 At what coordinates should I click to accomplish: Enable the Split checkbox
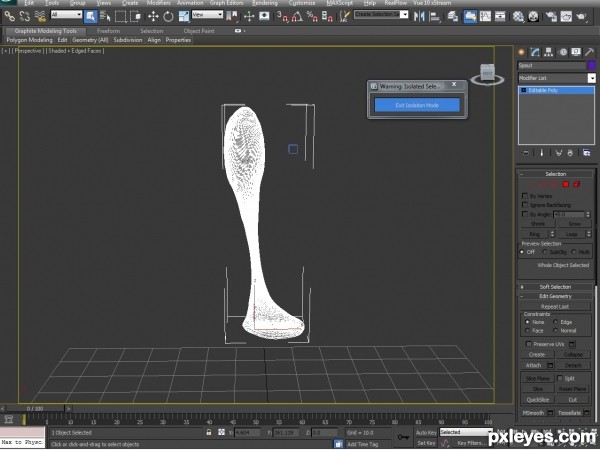pos(559,378)
